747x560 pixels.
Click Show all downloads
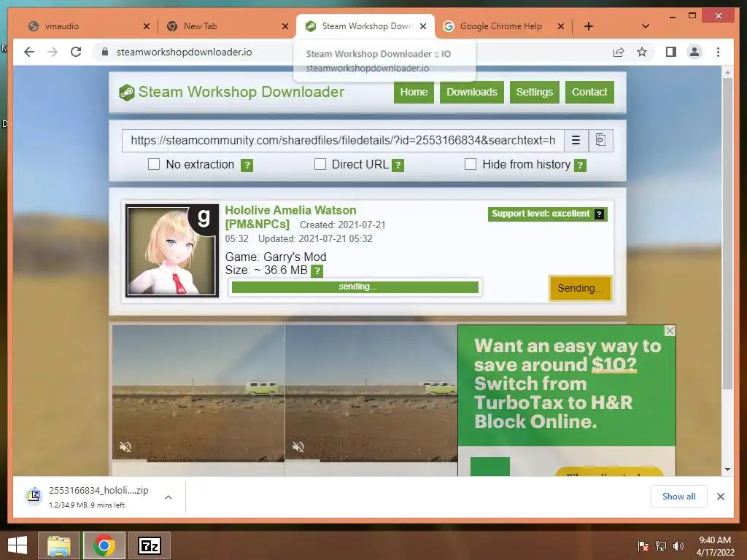click(679, 497)
